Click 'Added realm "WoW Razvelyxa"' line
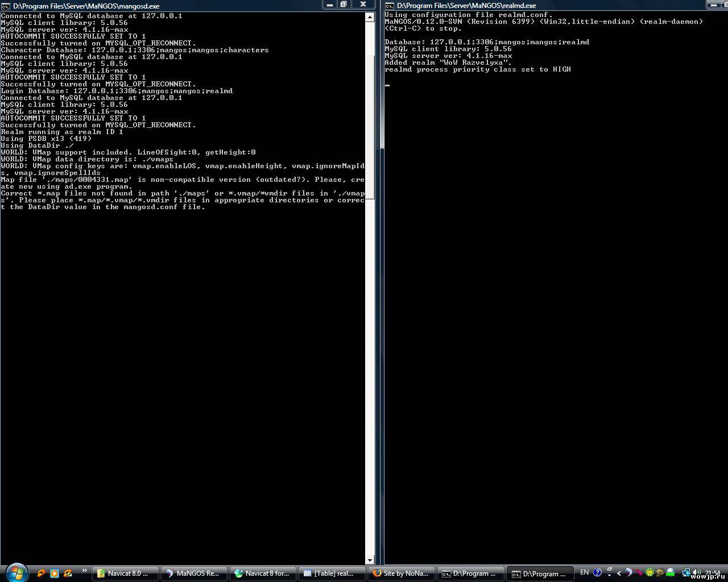This screenshot has width=728, height=582. coord(448,63)
